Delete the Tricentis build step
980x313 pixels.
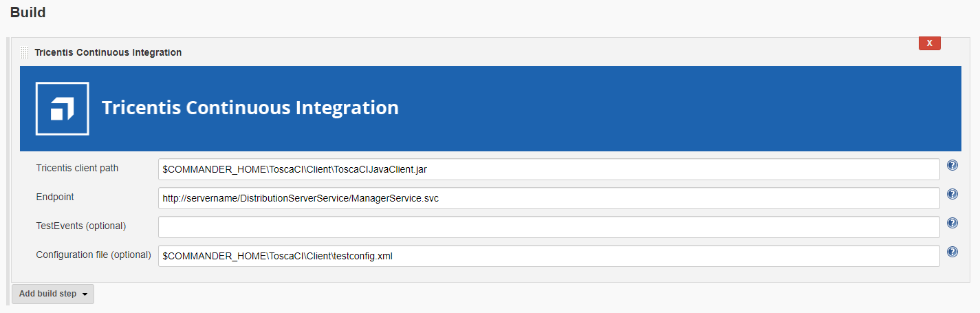click(x=929, y=43)
